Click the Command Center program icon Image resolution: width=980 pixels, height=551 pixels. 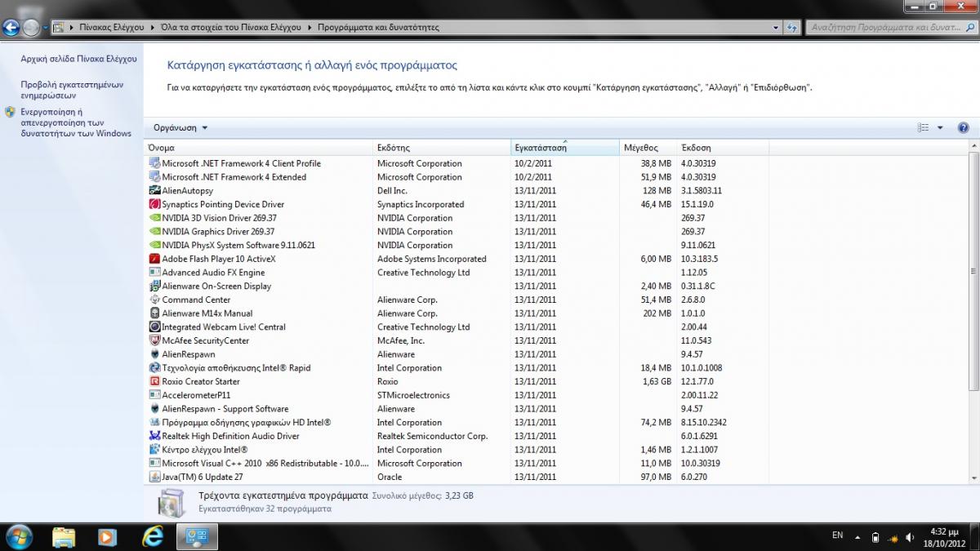tap(155, 300)
